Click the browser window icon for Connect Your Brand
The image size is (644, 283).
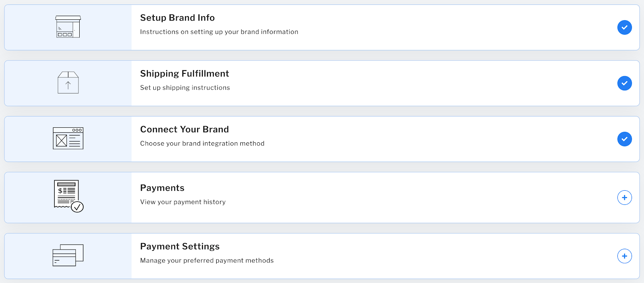click(68, 138)
